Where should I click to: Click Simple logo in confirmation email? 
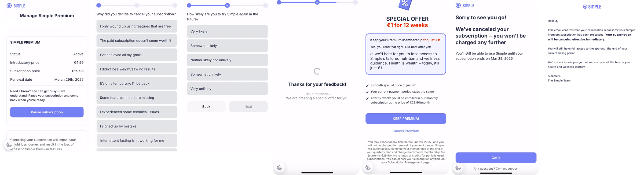click(x=592, y=7)
